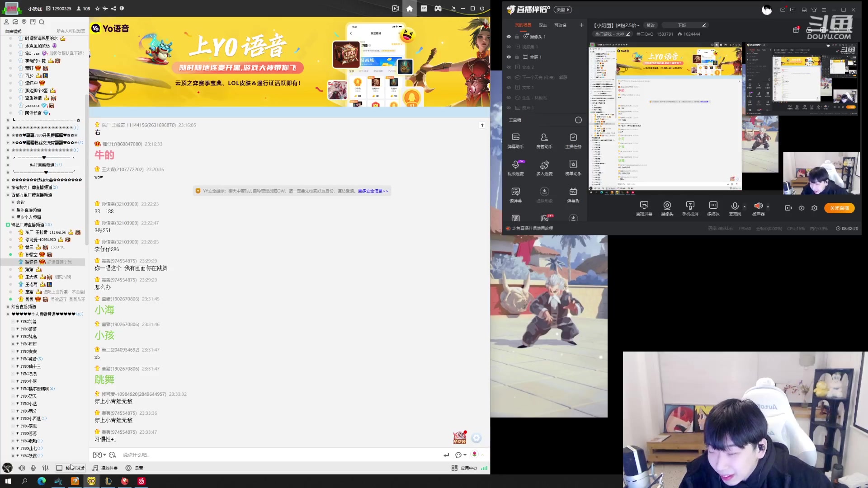Click the 摄像头 camera source button
The image size is (868, 488).
[667, 208]
